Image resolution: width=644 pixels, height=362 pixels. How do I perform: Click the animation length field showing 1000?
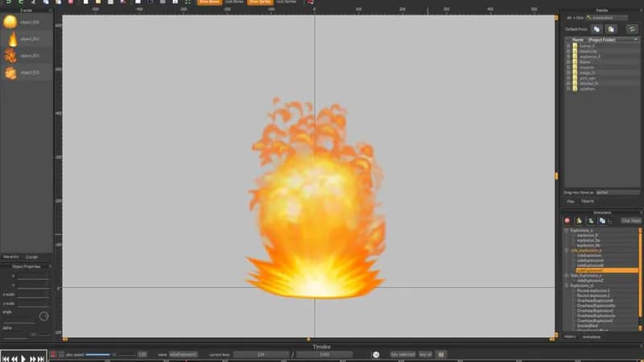(324, 355)
